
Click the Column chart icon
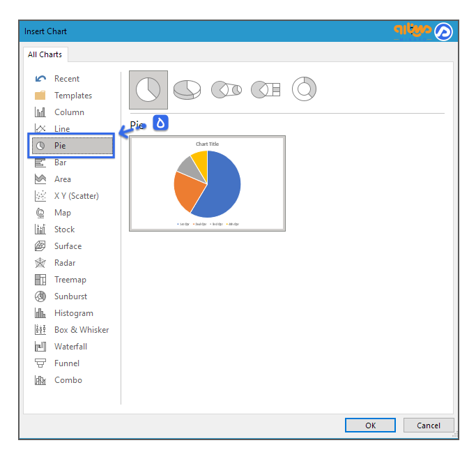click(40, 112)
